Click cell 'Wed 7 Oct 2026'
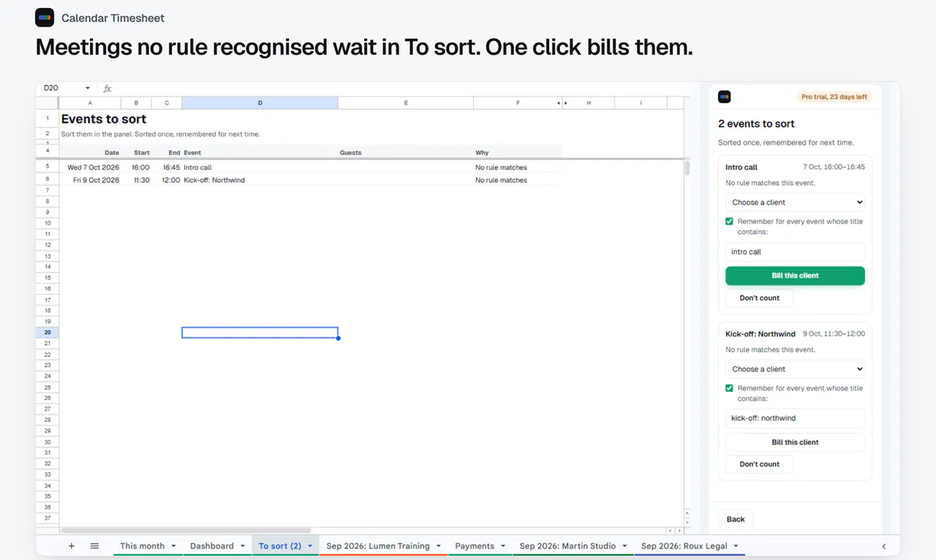The width and height of the screenshot is (936, 560). pyautogui.click(x=93, y=167)
